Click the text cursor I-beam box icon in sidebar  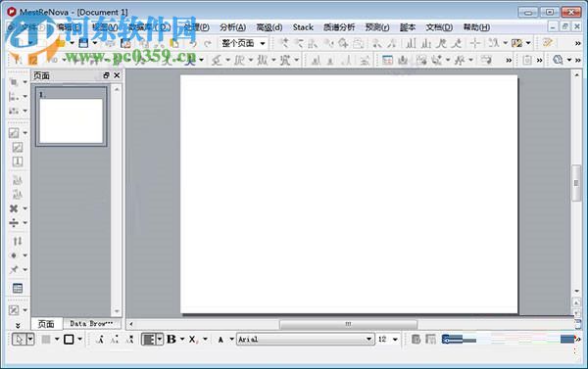click(18, 161)
